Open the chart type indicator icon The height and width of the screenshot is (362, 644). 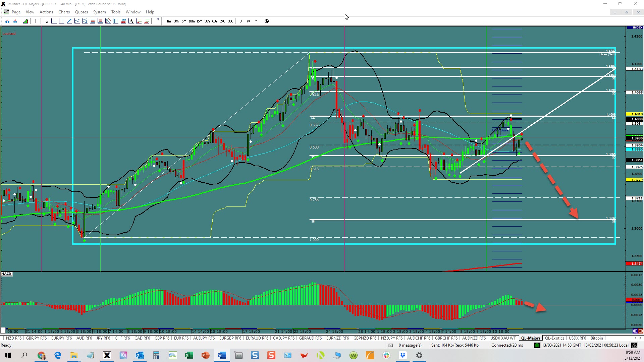[x=25, y=21]
